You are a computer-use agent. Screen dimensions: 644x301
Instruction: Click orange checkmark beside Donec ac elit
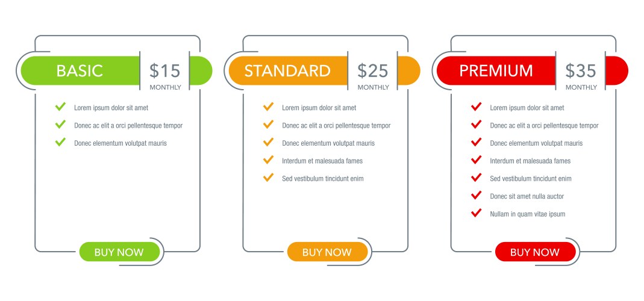click(x=268, y=125)
